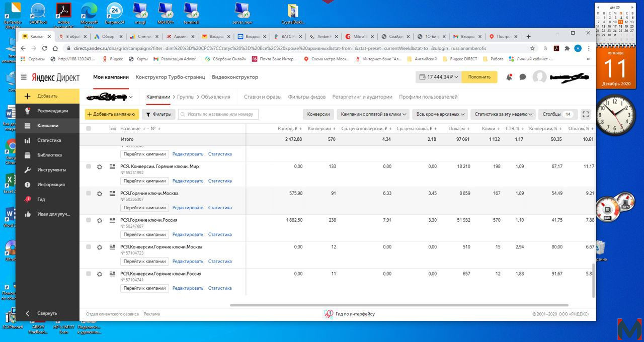This screenshot has width=644, height=342.
Task: Check box for РСЯ. Конверсии. Горячие ключи. Мир
Action: click(x=89, y=166)
